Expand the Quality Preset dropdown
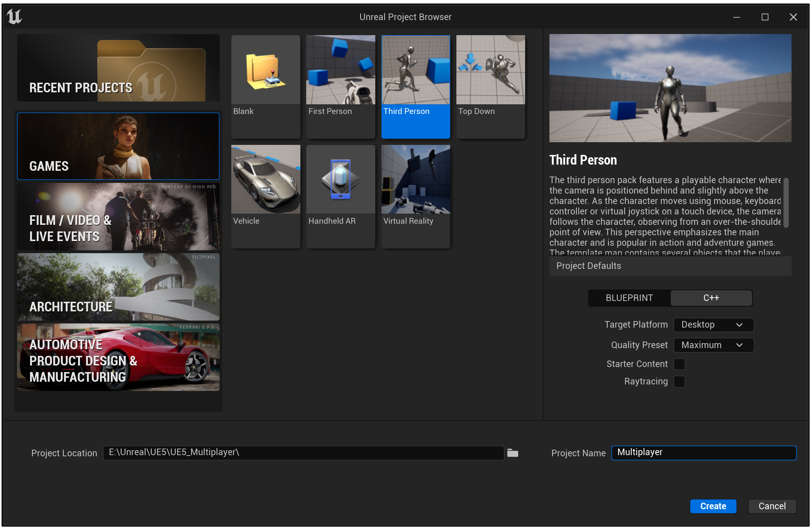Screen dimensions: 812x527 [x=713, y=345]
